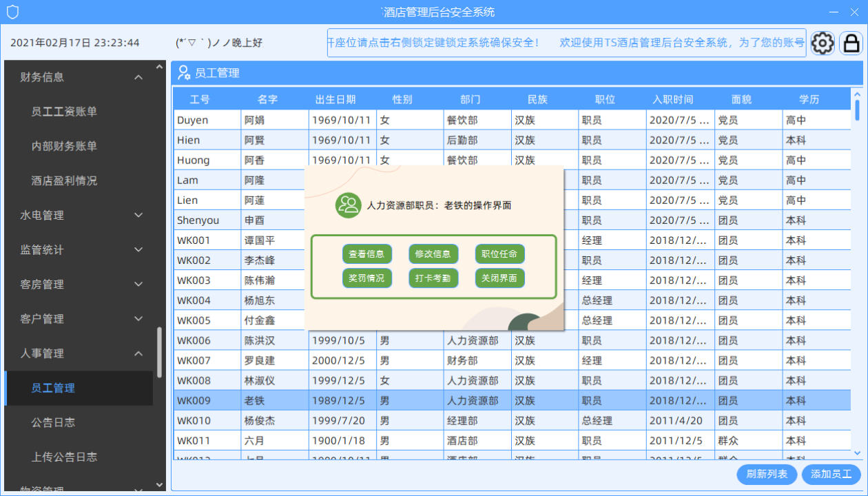Click the 刷新列表 button at bottom right
The image size is (868, 496).
[767, 475]
